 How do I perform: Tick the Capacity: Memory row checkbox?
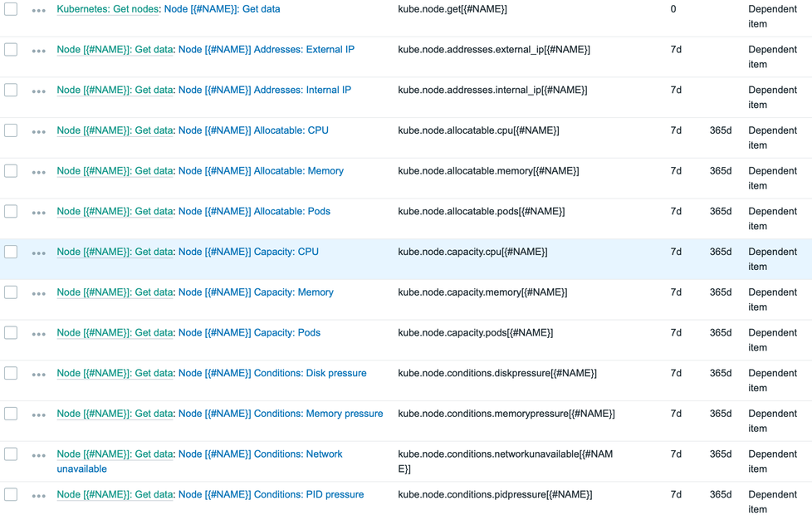[11, 292]
